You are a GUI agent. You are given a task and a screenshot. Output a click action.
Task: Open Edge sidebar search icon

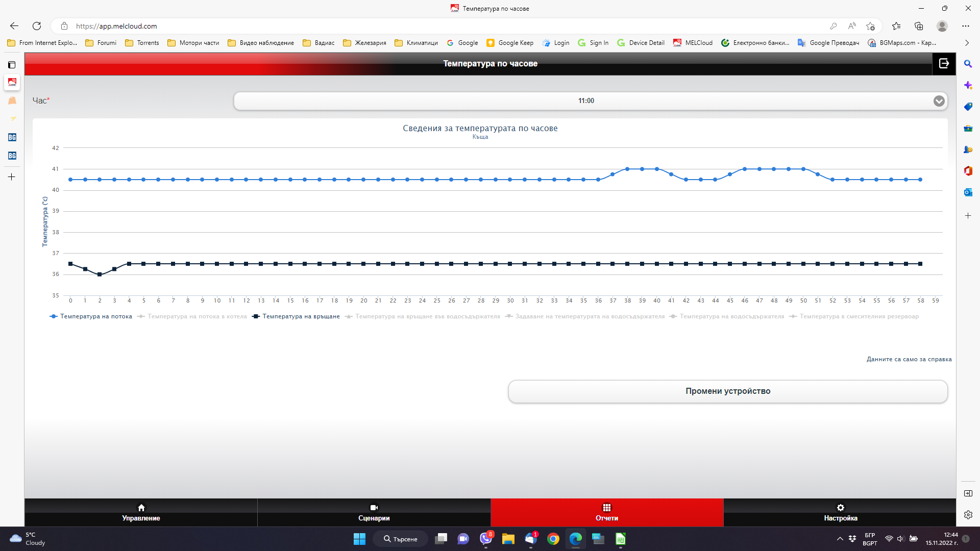(x=968, y=64)
